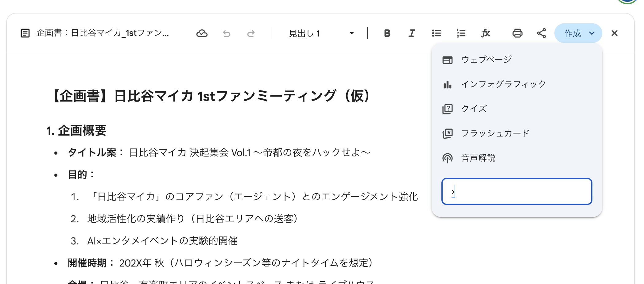Image resolution: width=644 pixels, height=284 pixels.
Task: Choose インフォグラフィック from the menu
Action: [x=503, y=84]
